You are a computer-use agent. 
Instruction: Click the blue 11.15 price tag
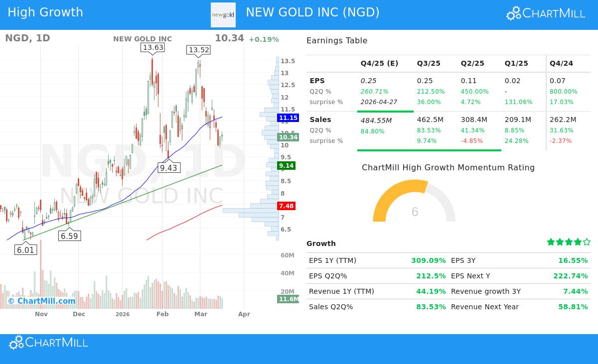(x=288, y=118)
